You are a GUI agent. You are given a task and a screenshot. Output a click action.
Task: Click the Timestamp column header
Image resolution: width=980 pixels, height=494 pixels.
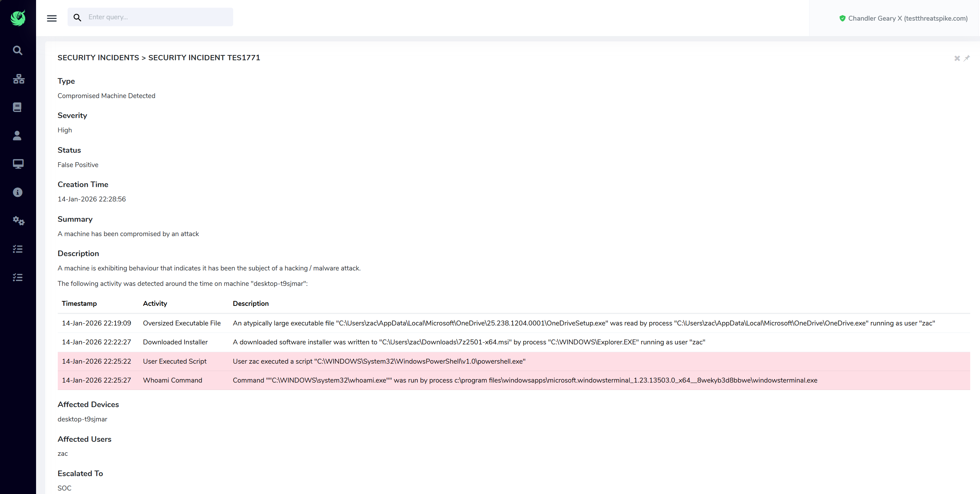[79, 303]
